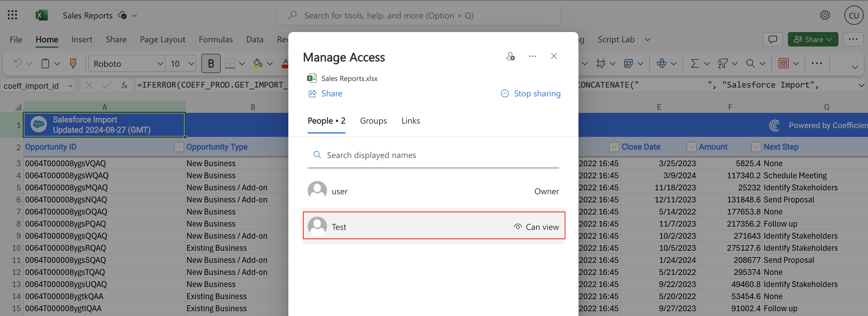Switch to the Formulas tab
Image resolution: width=868 pixels, height=316 pixels.
point(216,39)
